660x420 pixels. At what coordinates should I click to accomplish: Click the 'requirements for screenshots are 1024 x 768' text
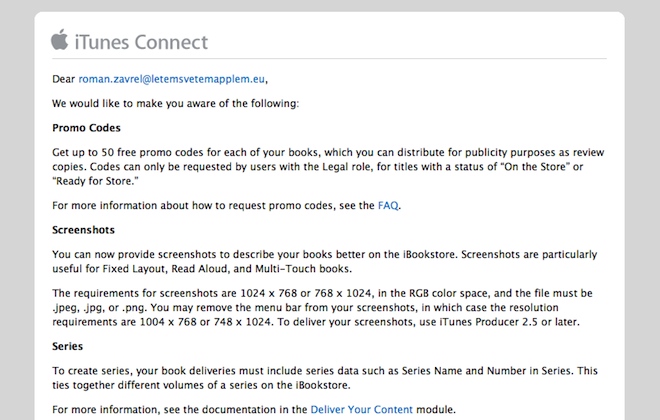point(200,294)
